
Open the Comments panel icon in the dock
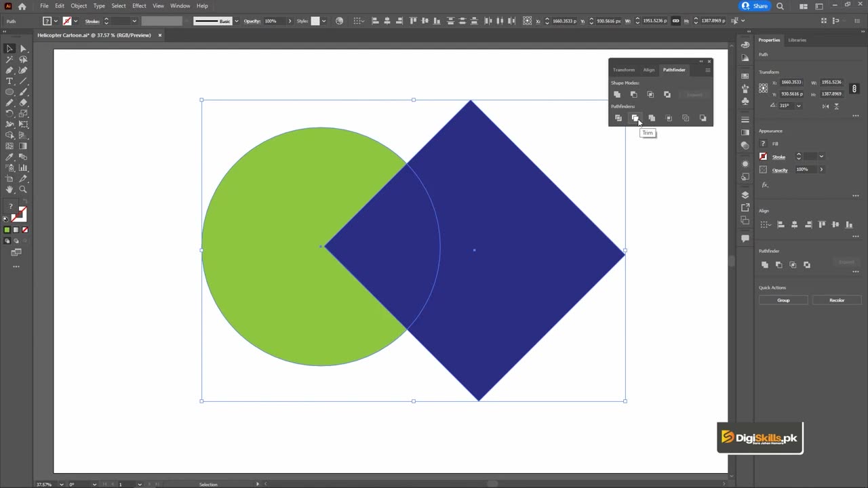pyautogui.click(x=745, y=239)
